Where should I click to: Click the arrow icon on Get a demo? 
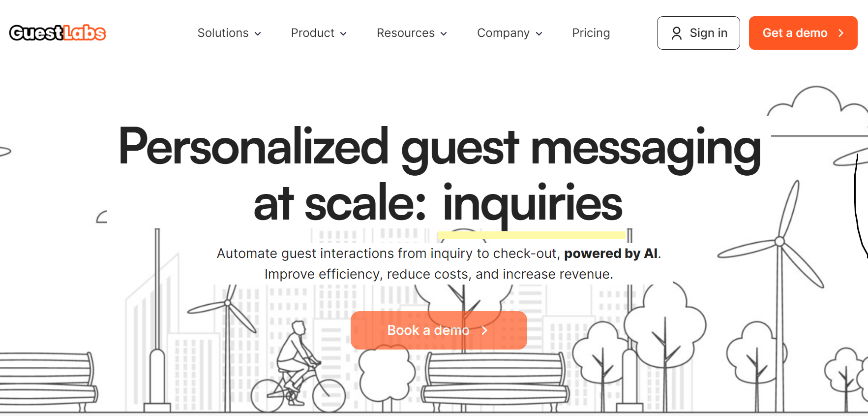[841, 33]
